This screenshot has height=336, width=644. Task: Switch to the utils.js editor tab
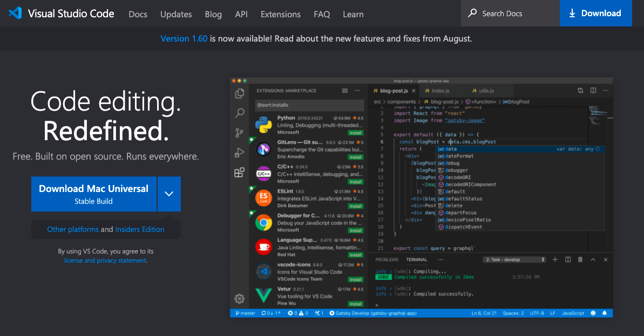pyautogui.click(x=486, y=91)
